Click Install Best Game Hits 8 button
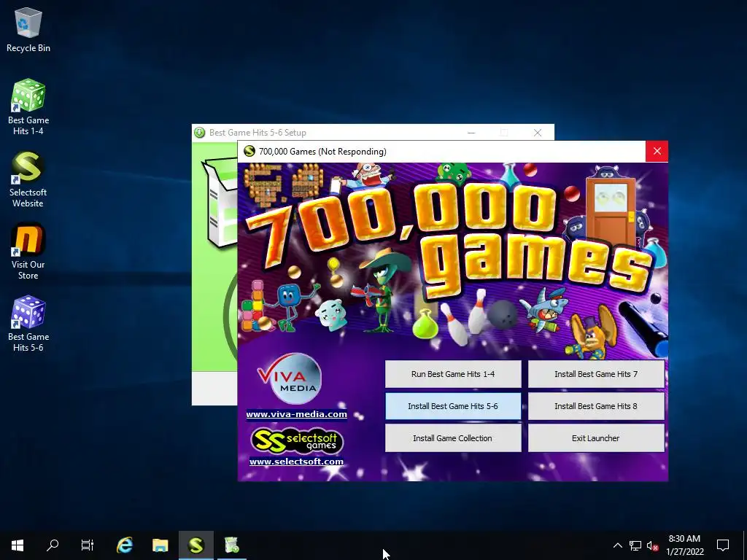 596,406
